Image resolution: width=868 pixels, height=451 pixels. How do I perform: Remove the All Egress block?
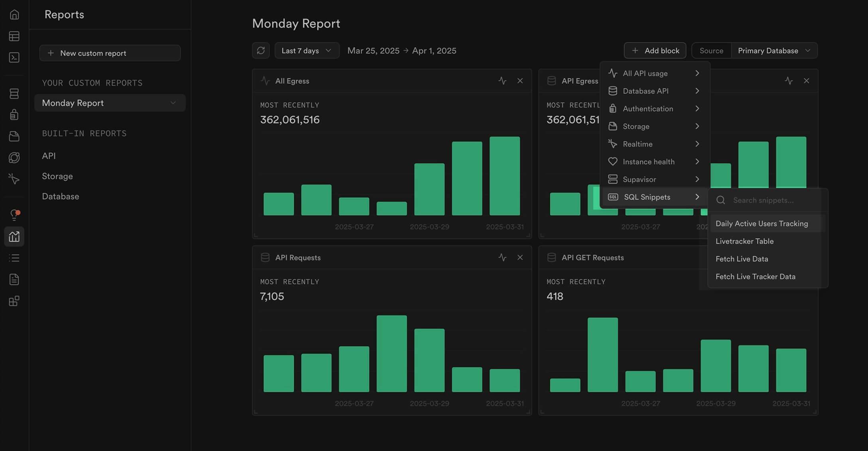pos(520,81)
